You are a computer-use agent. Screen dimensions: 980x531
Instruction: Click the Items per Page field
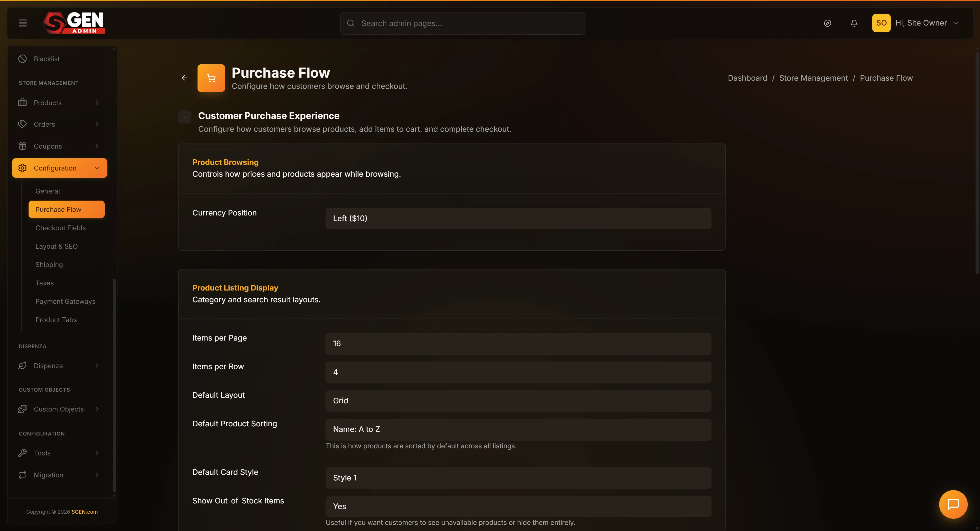point(518,344)
